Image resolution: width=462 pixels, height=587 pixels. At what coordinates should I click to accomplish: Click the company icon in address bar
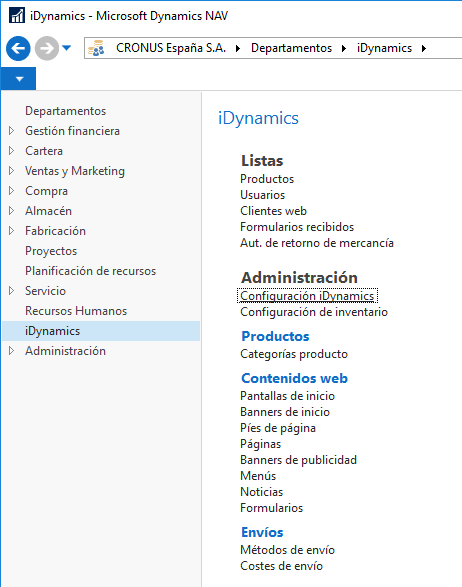coord(96,48)
